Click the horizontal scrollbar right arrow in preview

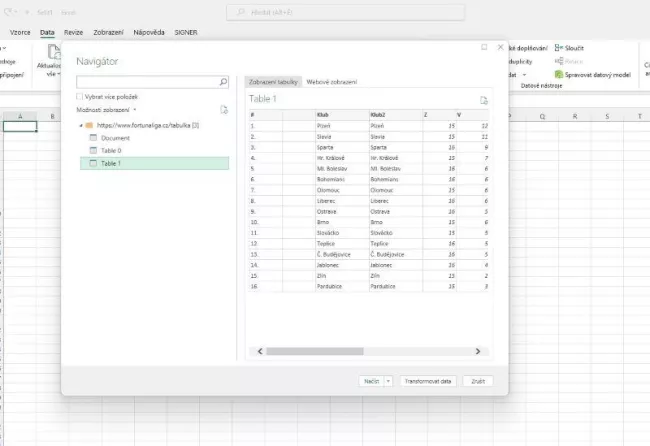478,351
